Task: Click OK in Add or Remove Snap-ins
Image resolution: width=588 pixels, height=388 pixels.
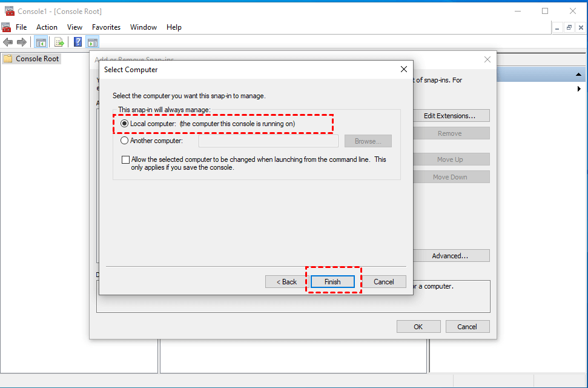Action: click(x=418, y=327)
